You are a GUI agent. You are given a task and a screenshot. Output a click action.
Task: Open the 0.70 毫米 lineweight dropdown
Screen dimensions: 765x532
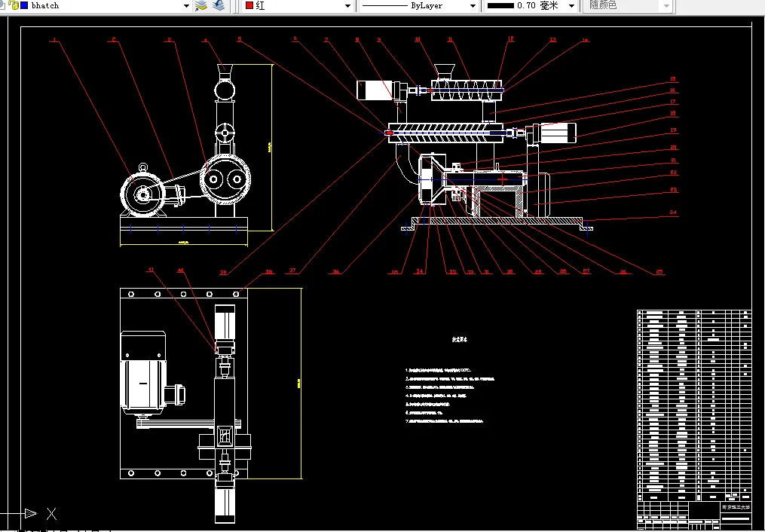click(x=571, y=6)
